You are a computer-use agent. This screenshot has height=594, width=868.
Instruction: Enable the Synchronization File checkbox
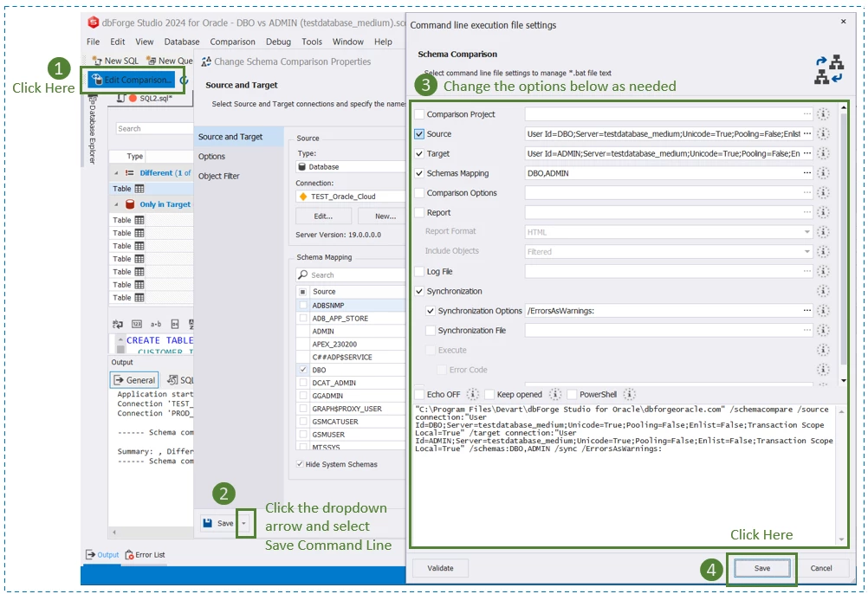click(431, 330)
